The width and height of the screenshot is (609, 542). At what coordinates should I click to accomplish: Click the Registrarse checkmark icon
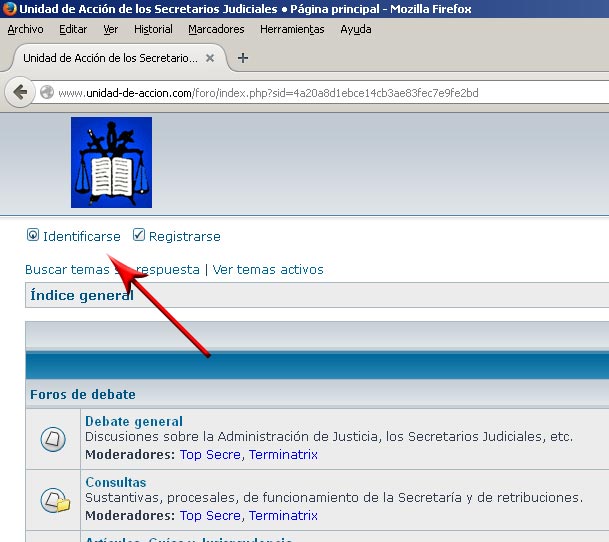tap(139, 236)
